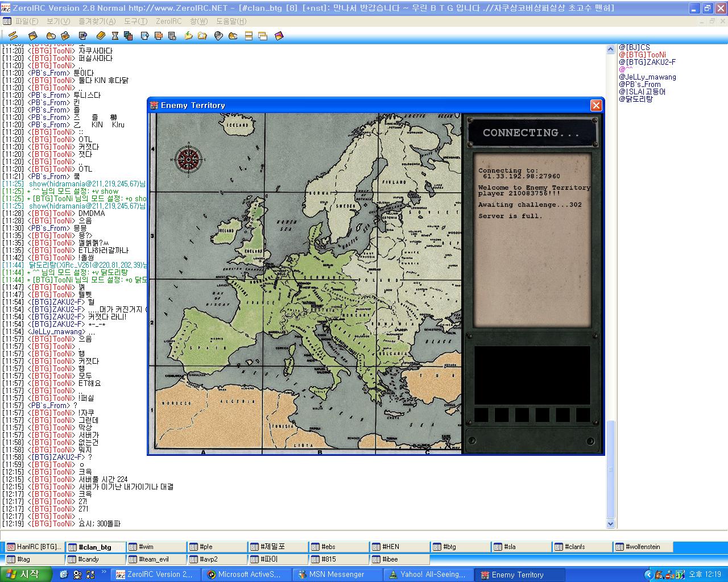
Task: Open the 파일(F) menu
Action: pos(27,21)
